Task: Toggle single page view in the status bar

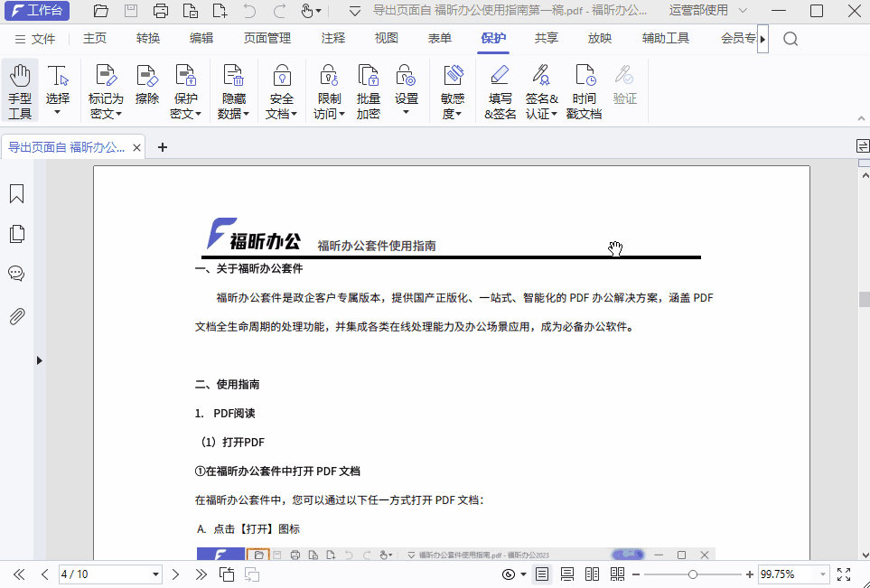Action: tap(541, 574)
